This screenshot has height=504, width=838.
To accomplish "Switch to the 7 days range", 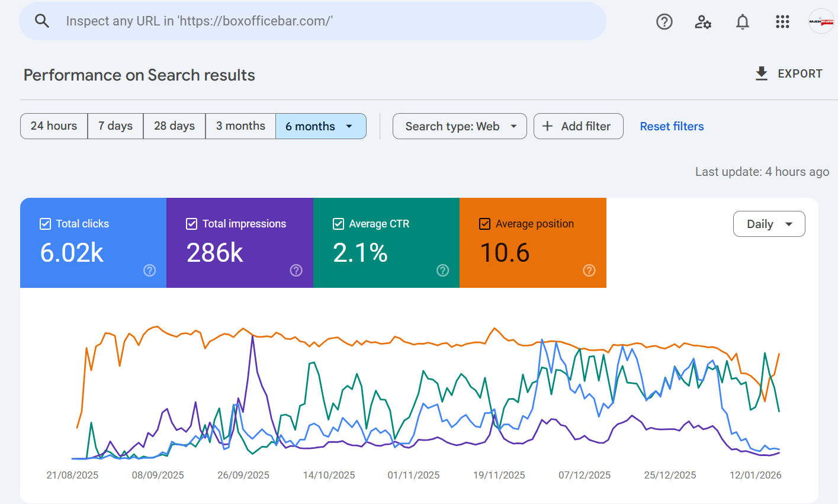I will pyautogui.click(x=115, y=126).
